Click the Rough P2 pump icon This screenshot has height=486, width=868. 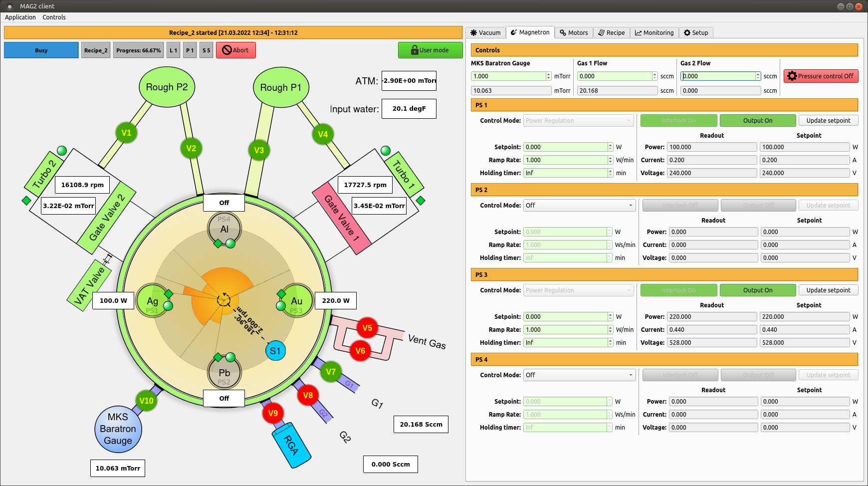coord(167,87)
